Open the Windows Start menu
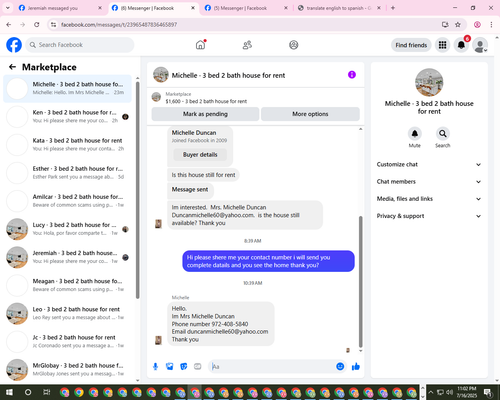500x400 pixels. pos(9,392)
